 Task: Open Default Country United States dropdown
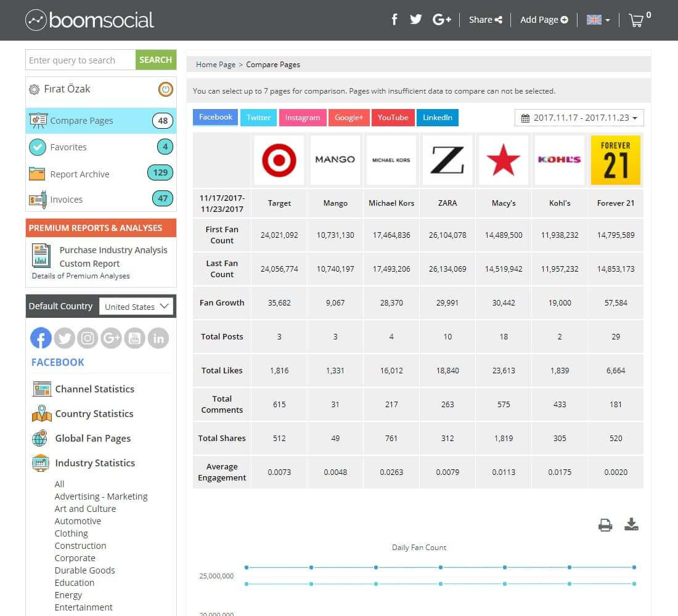pos(136,307)
